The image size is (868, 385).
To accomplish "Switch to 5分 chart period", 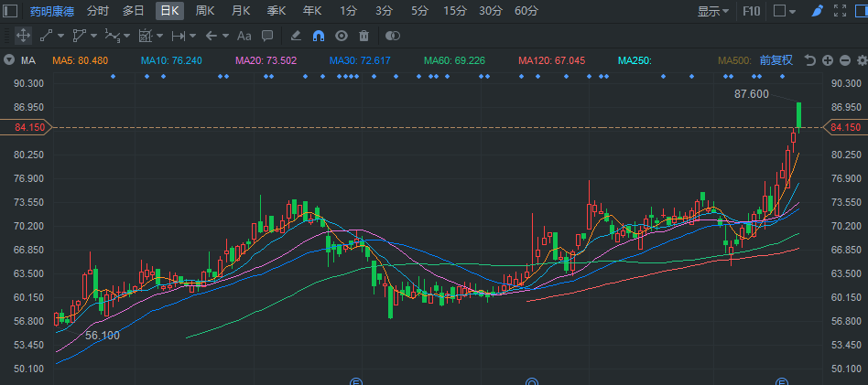I will point(419,10).
